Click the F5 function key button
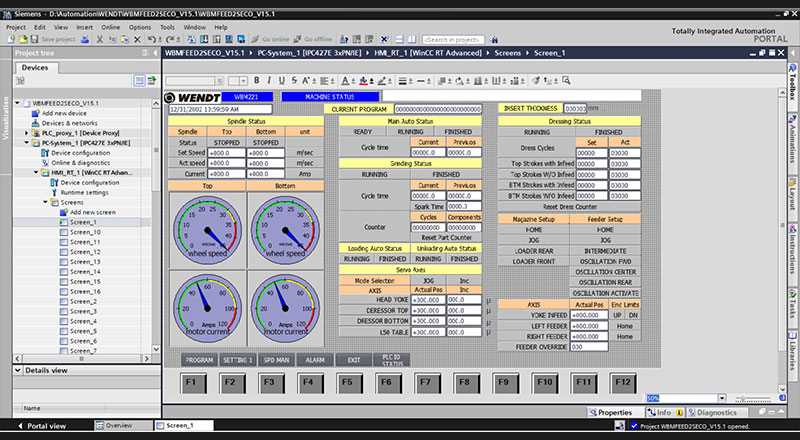This screenshot has height=440, width=800. (x=349, y=382)
